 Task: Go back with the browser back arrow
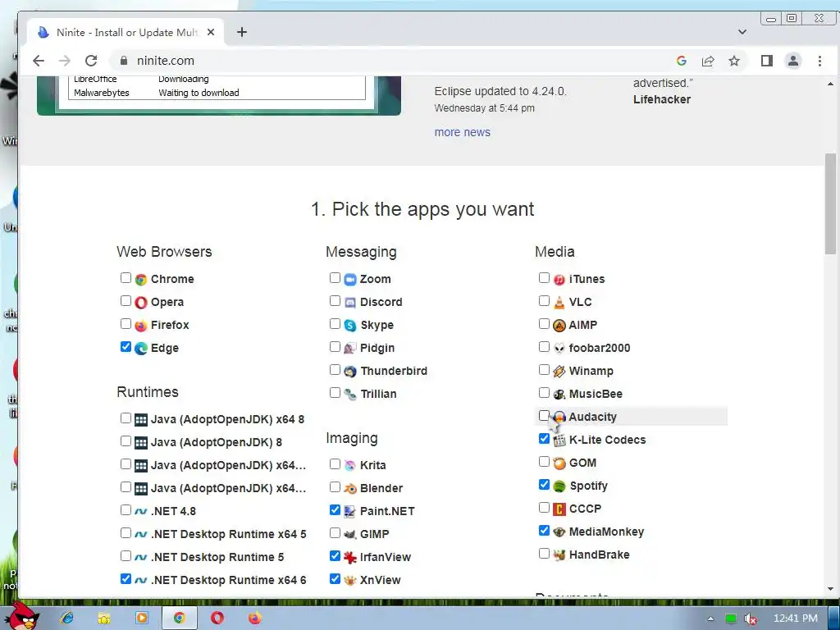[x=39, y=61]
